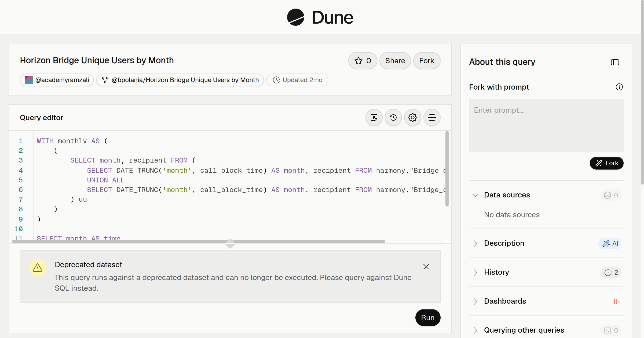The height and width of the screenshot is (338, 644).
Task: Click line 5 UNION ALL in editor
Action: click(106, 180)
